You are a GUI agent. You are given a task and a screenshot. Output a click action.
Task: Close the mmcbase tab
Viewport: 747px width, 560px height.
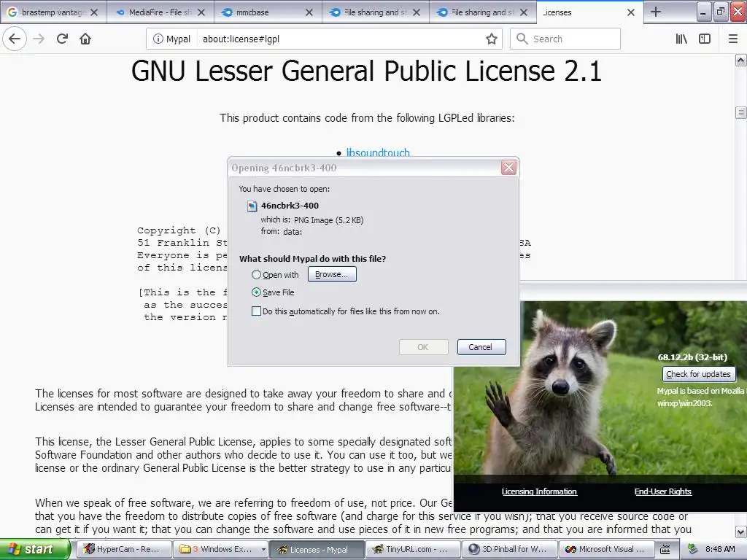pyautogui.click(x=309, y=12)
